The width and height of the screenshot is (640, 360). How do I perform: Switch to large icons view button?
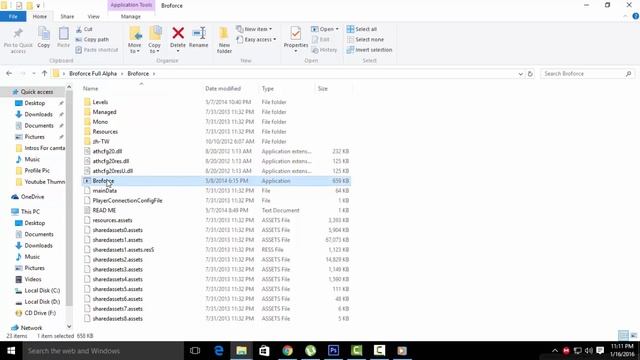[x=634, y=336]
